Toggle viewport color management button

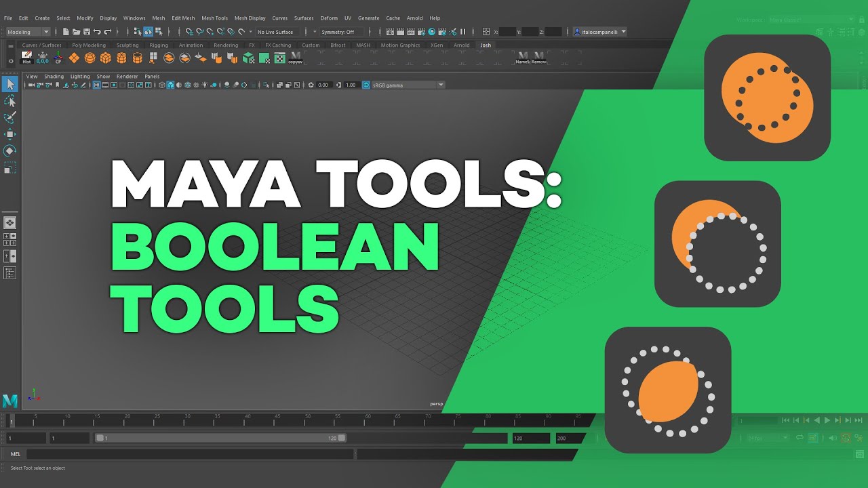click(x=366, y=85)
